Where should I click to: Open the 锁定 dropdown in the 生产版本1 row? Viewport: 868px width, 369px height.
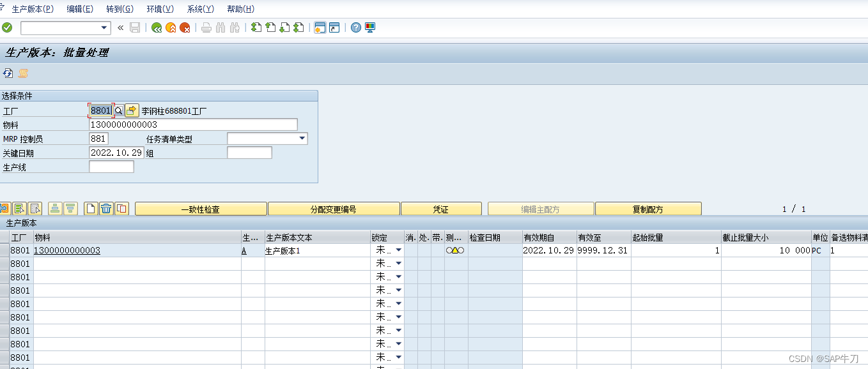399,250
